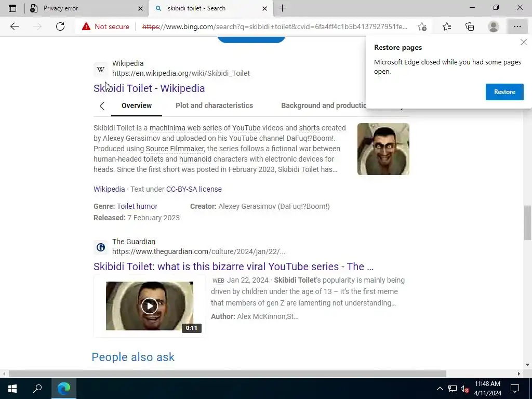Click the left chevron in section tabs
Screen dimensions: 532x399
(x=102, y=106)
